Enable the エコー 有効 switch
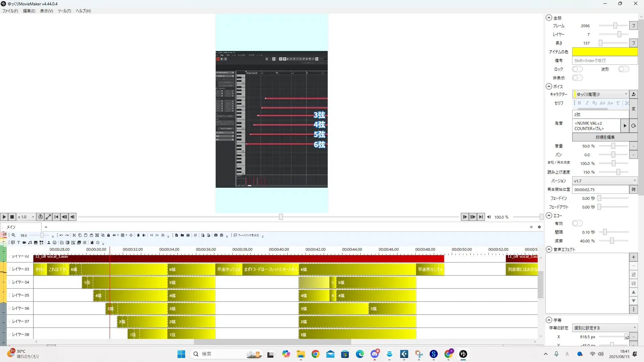Viewport: 644px width, 362px height. 577,223
